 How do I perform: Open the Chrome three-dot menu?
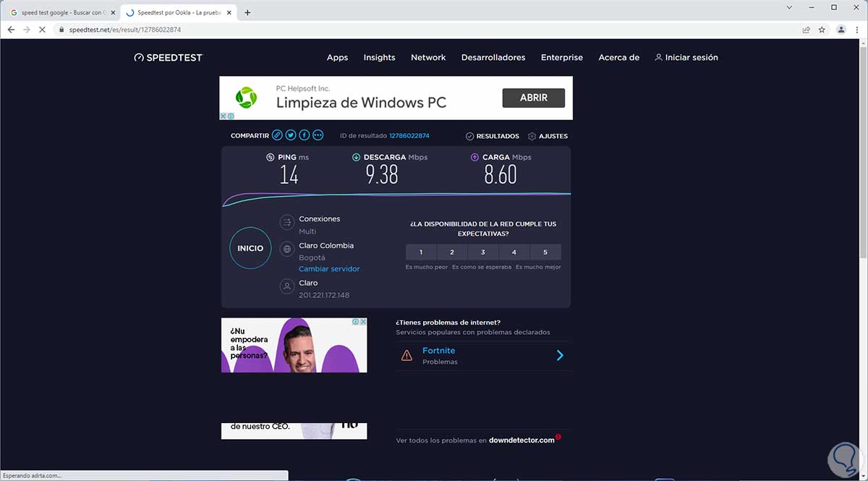857,30
